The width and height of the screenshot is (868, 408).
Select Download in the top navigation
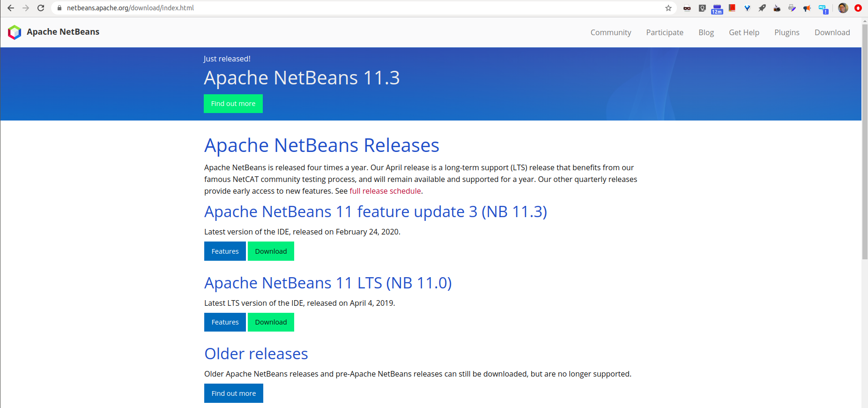click(832, 32)
